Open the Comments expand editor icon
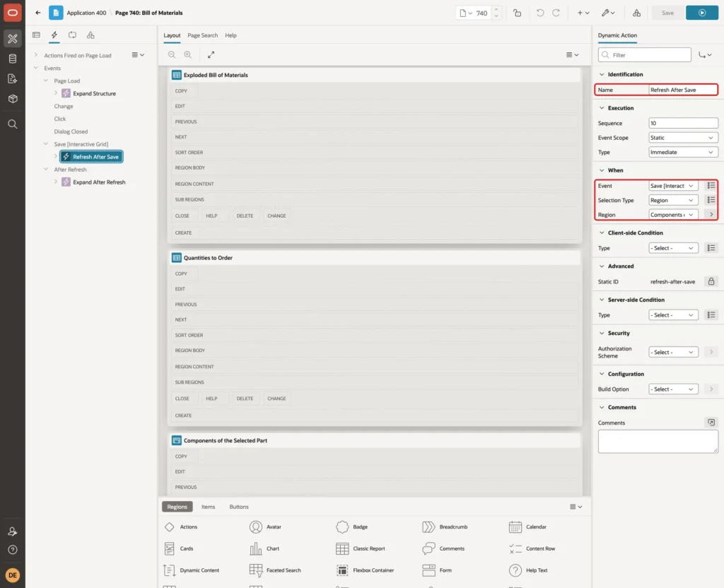Image resolution: width=724 pixels, height=588 pixels. pos(711,423)
